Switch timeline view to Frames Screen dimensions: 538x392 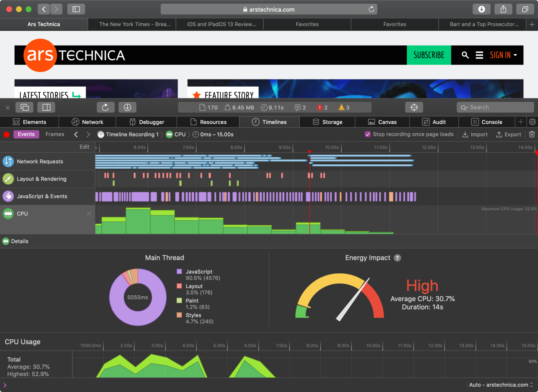[55, 134]
